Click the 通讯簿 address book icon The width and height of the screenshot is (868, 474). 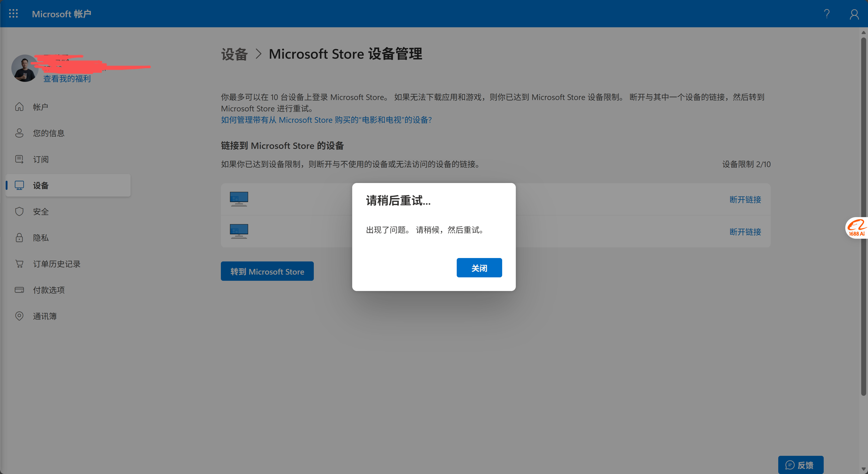pyautogui.click(x=19, y=316)
